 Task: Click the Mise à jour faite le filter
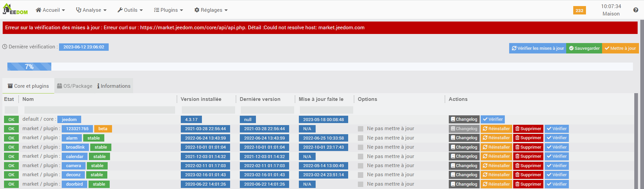326,110
